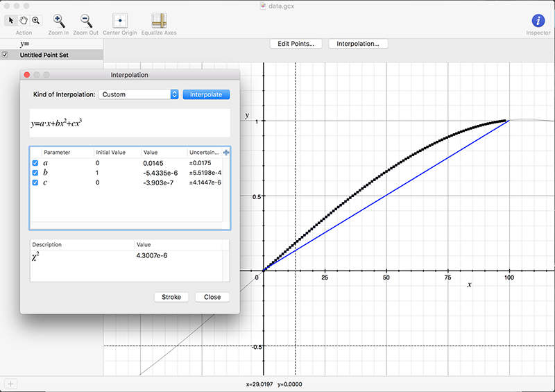The width and height of the screenshot is (555, 392).
Task: Click the y= equation entry row
Action: pyautogui.click(x=51, y=44)
